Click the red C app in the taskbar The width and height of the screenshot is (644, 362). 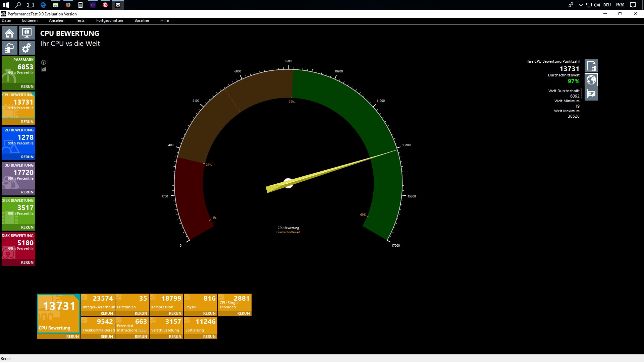105,5
